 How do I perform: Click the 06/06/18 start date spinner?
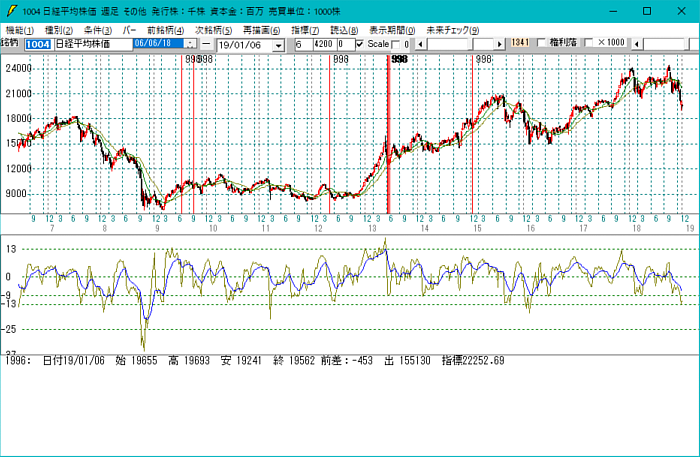[191, 45]
